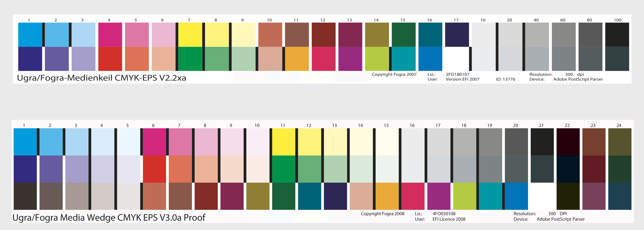Image resolution: width=644 pixels, height=230 pixels.
Task: Click the 'Ugra/Fogra-Medienkeil CMYK-EPS V2.2xa' title text
Action: pyautogui.click(x=102, y=78)
